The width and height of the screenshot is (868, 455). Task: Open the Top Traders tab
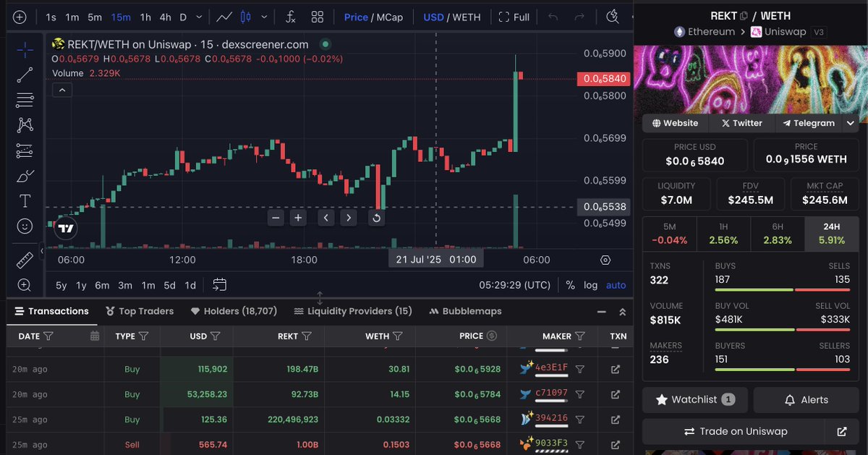(140, 311)
